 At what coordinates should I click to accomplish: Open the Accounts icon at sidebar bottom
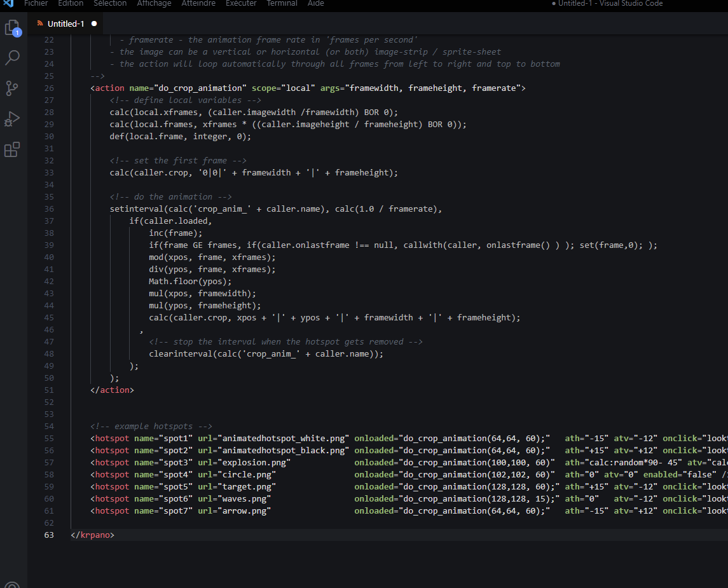coord(12,585)
